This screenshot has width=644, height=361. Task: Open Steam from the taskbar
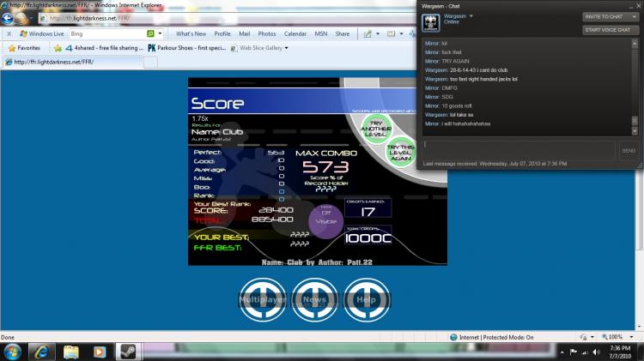click(127, 352)
